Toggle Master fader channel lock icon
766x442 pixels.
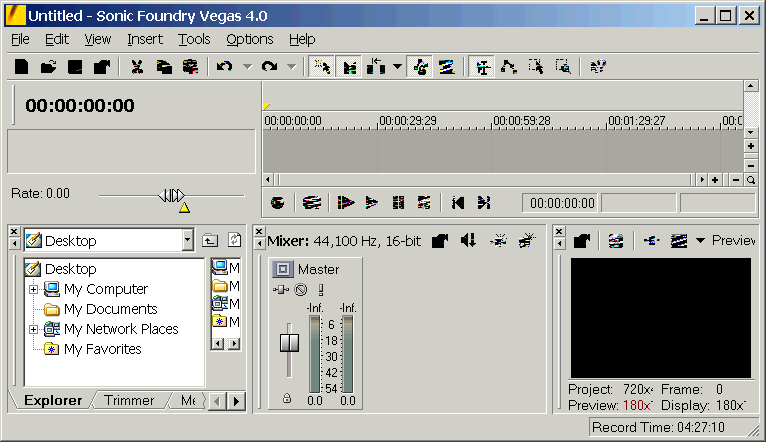tap(287, 399)
